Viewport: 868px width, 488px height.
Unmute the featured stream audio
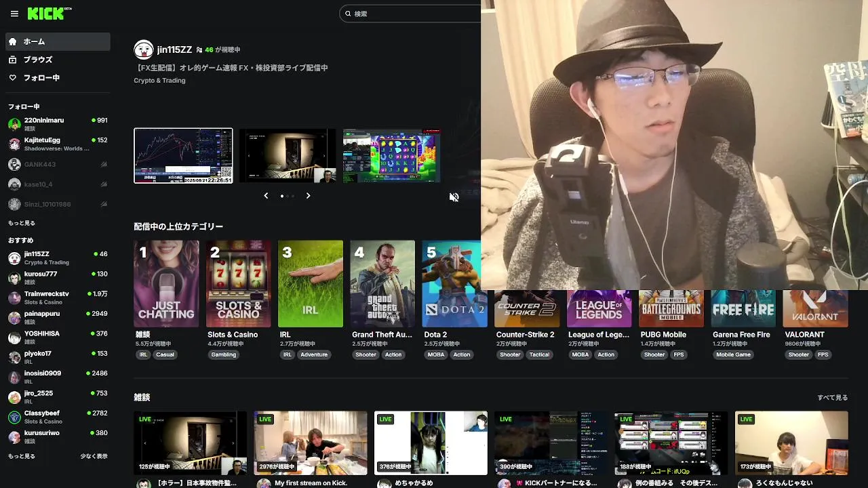[454, 197]
